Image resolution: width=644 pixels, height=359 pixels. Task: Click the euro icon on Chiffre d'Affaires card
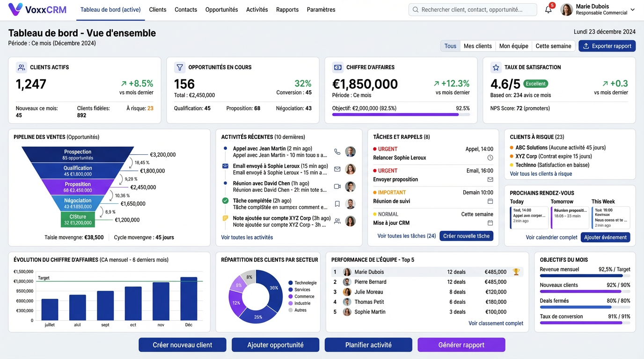tap(337, 67)
